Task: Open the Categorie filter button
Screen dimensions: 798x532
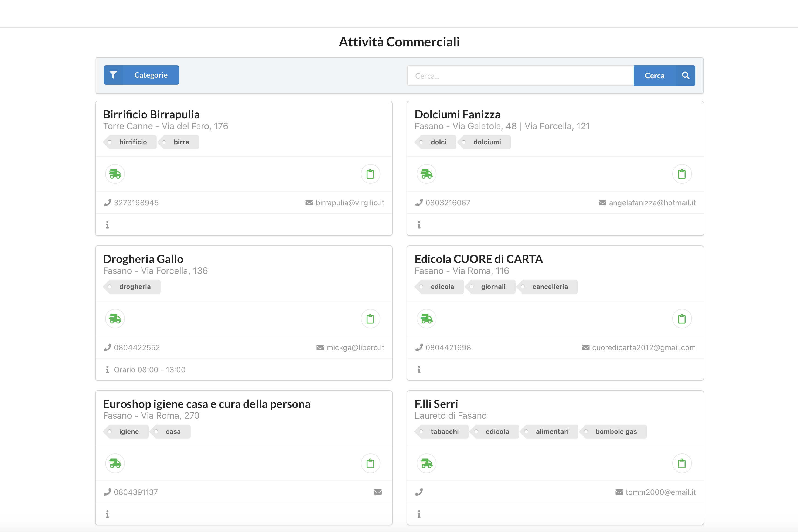Action: click(141, 75)
